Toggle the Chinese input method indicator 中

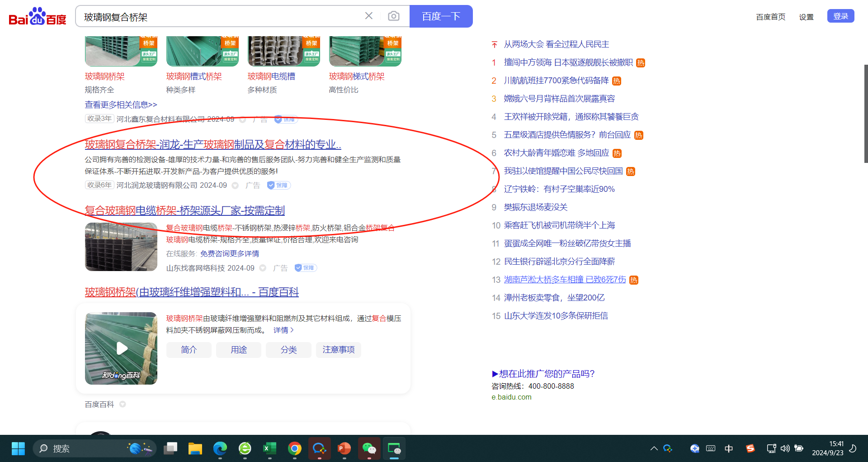[729, 448]
